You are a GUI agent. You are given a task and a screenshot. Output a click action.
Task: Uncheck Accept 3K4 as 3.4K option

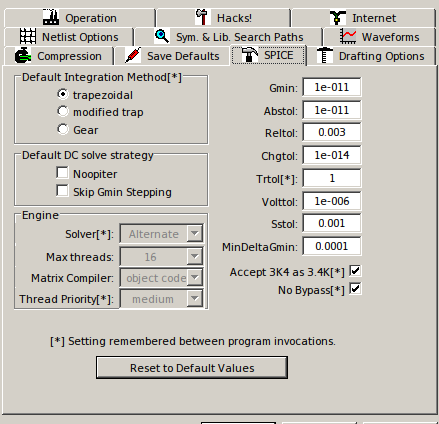pos(355,271)
